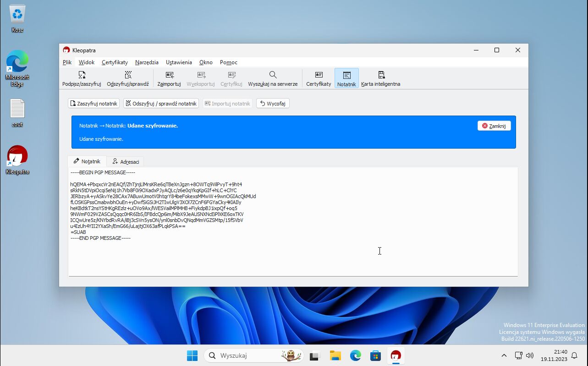The height and width of the screenshot is (366, 588).
Task: Switch to the Adresaci tab
Action: 126,161
